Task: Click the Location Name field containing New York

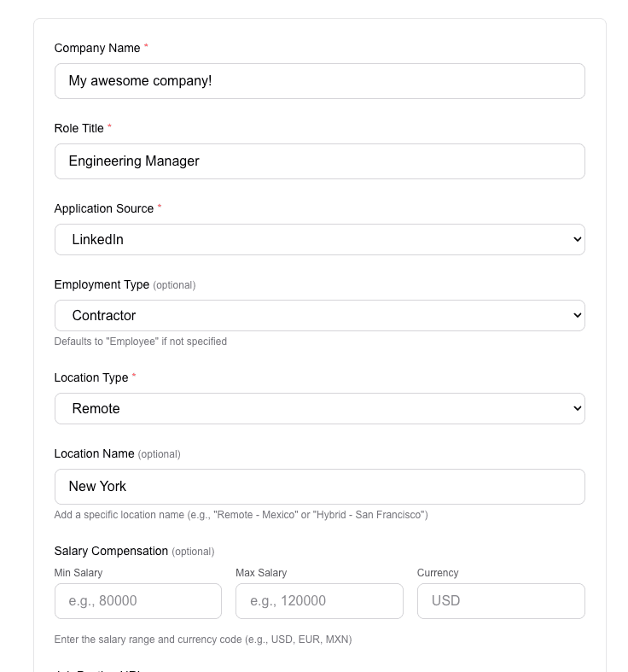Action: point(319,487)
